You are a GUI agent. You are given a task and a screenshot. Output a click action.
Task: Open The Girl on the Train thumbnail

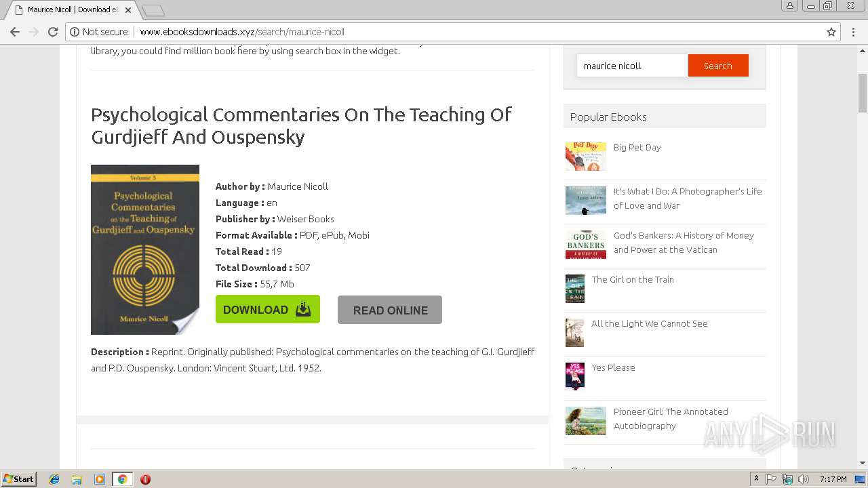tap(575, 289)
